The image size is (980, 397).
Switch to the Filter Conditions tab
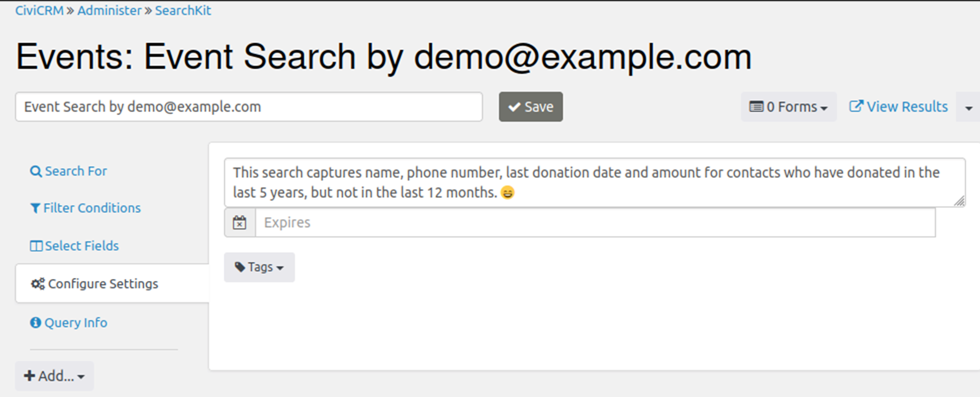[x=91, y=208]
